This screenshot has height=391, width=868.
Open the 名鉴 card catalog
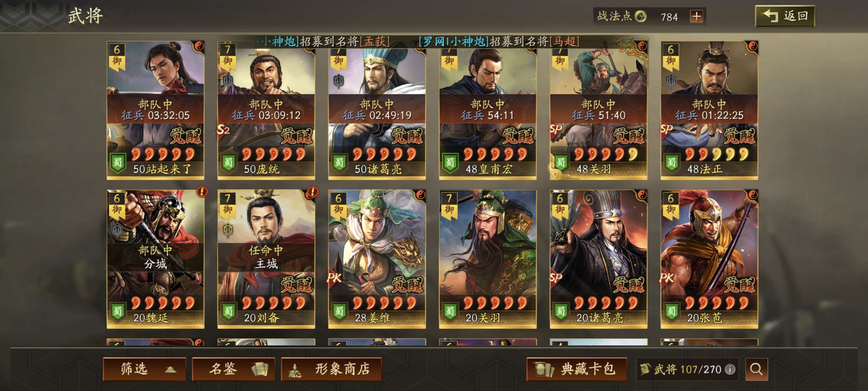point(234,369)
